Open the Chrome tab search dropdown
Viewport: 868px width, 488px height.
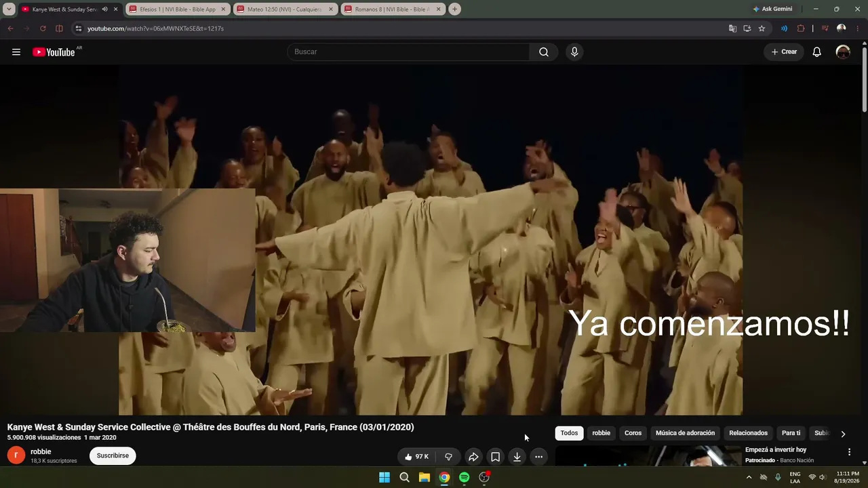coord(9,9)
